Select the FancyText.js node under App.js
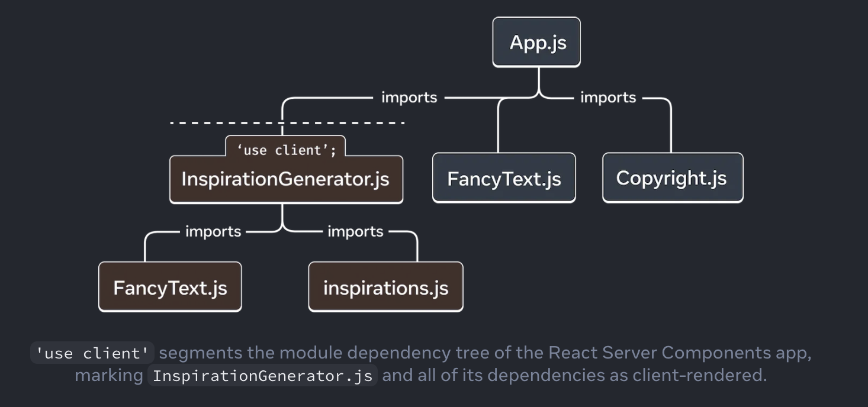This screenshot has height=407, width=868. [503, 177]
